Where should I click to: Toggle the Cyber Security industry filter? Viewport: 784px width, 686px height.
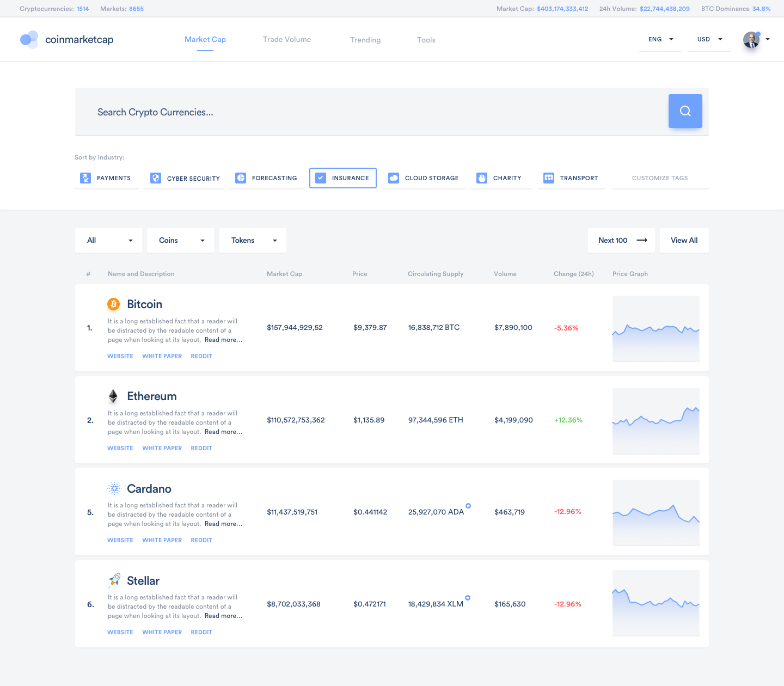pyautogui.click(x=184, y=178)
